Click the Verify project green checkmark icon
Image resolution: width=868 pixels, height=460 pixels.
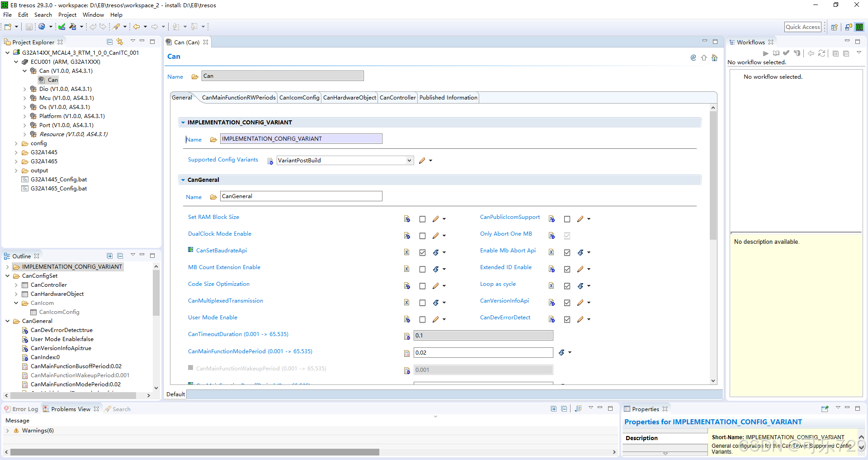coord(62,27)
